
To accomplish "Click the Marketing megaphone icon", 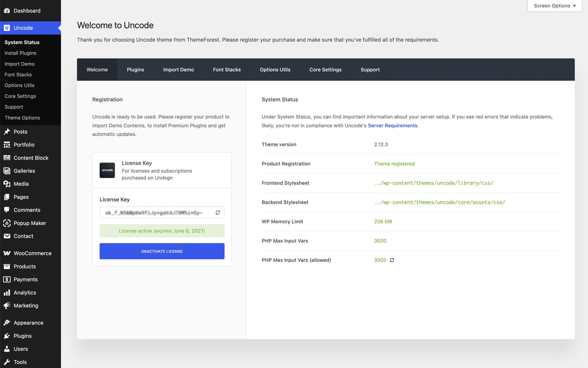I will click(7, 306).
